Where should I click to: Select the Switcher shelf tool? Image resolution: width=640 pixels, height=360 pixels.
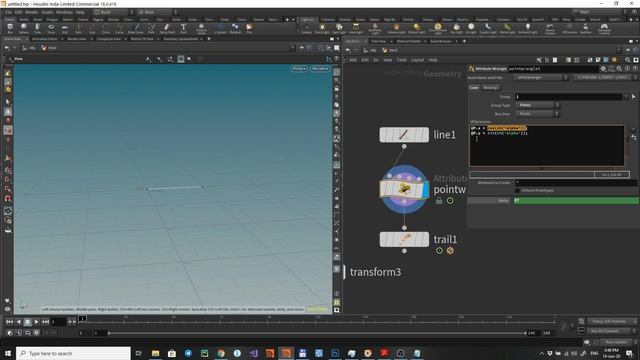585,29
